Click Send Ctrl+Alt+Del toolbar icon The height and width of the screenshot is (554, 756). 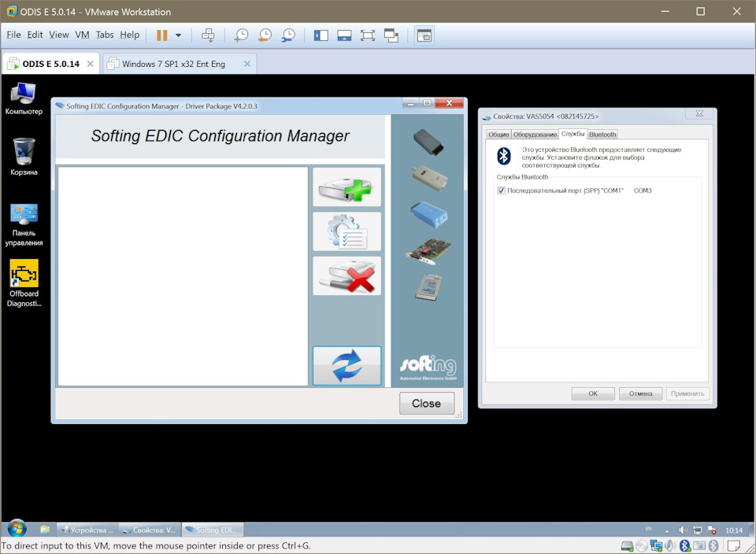(x=208, y=35)
